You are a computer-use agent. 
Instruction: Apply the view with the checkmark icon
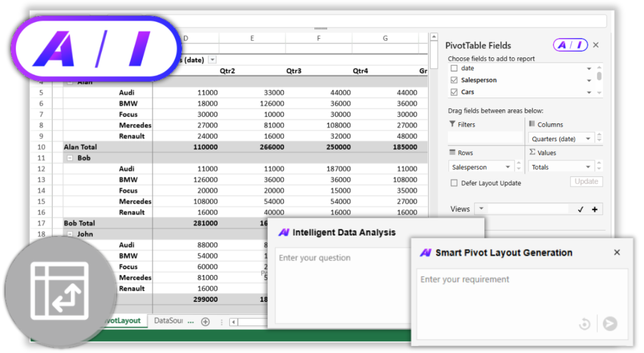pos(580,209)
